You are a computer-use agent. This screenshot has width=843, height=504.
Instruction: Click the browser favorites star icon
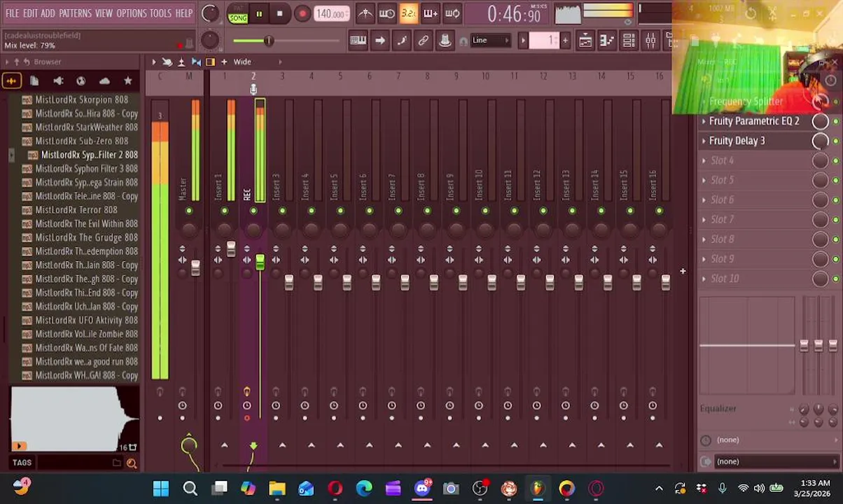127,81
